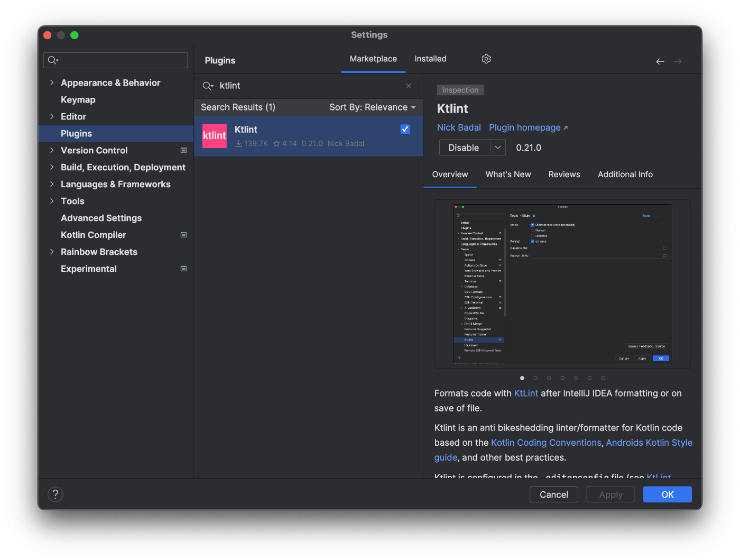Click into the plugin search field
The width and height of the screenshot is (740, 560).
click(x=308, y=86)
